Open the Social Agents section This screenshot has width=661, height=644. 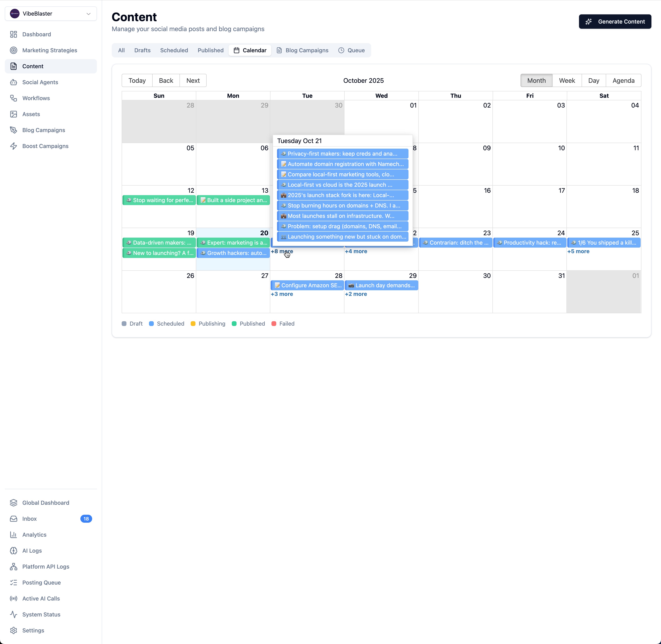40,82
